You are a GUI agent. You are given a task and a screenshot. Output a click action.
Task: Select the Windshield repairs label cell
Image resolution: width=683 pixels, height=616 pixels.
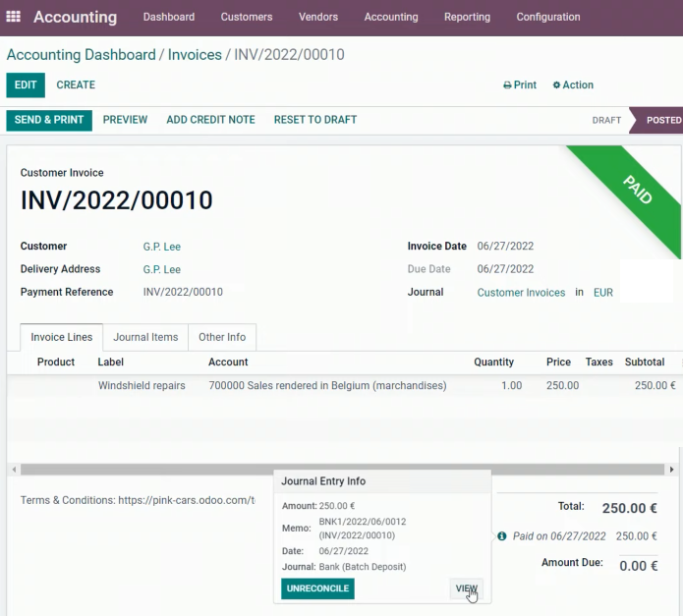pyautogui.click(x=142, y=386)
